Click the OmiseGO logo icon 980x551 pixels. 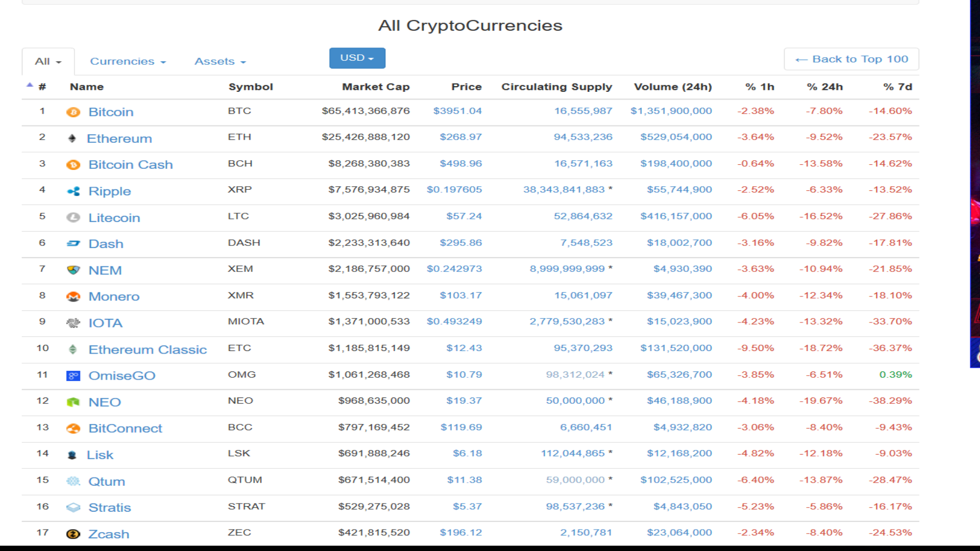tap(73, 376)
